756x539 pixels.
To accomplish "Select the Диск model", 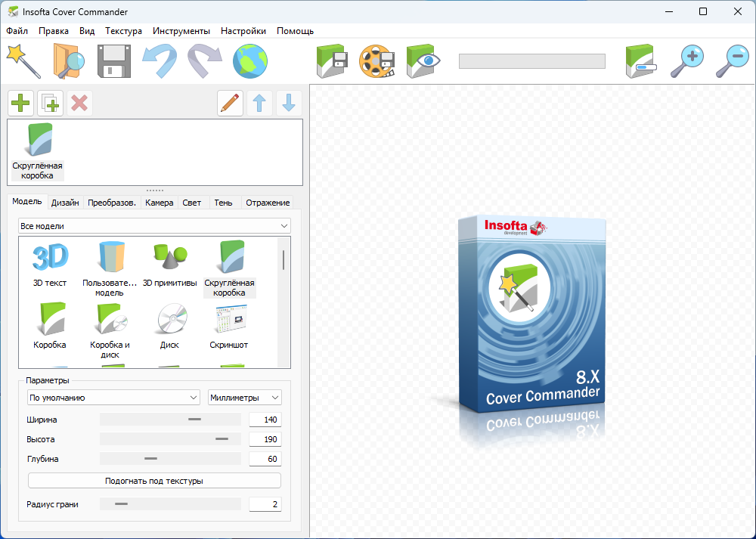I will pyautogui.click(x=169, y=326).
